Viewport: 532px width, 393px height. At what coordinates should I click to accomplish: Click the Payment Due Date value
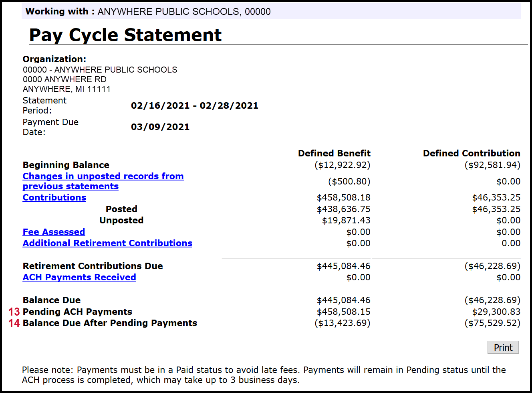pyautogui.click(x=160, y=127)
